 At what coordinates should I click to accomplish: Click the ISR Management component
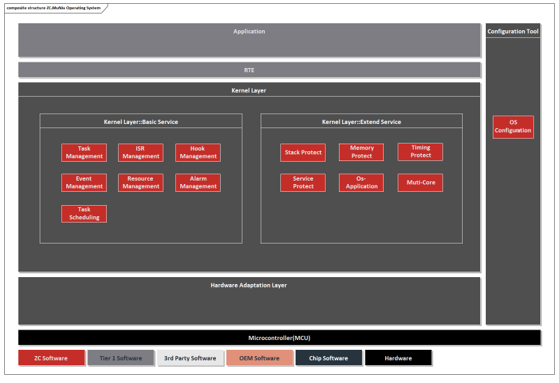pos(141,153)
